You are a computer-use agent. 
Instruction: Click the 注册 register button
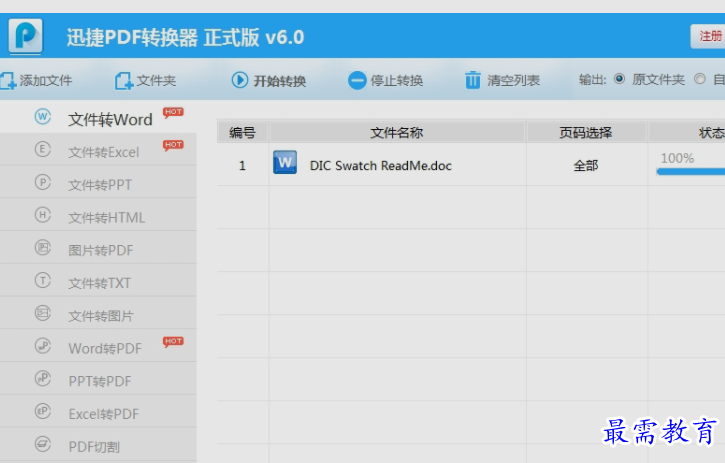coord(708,36)
